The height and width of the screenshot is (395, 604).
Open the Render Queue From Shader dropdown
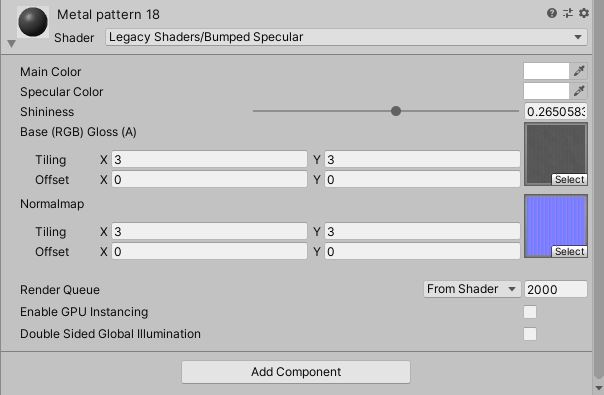pyautogui.click(x=472, y=289)
